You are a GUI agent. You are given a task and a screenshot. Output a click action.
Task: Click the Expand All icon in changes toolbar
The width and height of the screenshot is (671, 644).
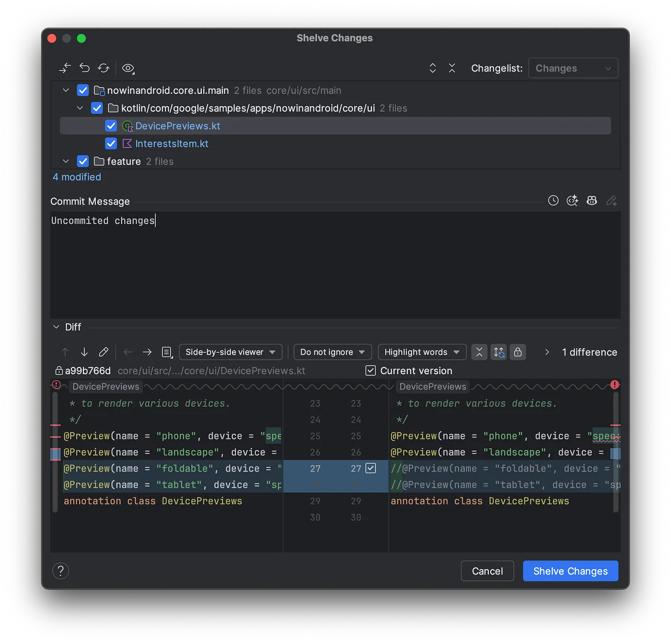pos(433,68)
